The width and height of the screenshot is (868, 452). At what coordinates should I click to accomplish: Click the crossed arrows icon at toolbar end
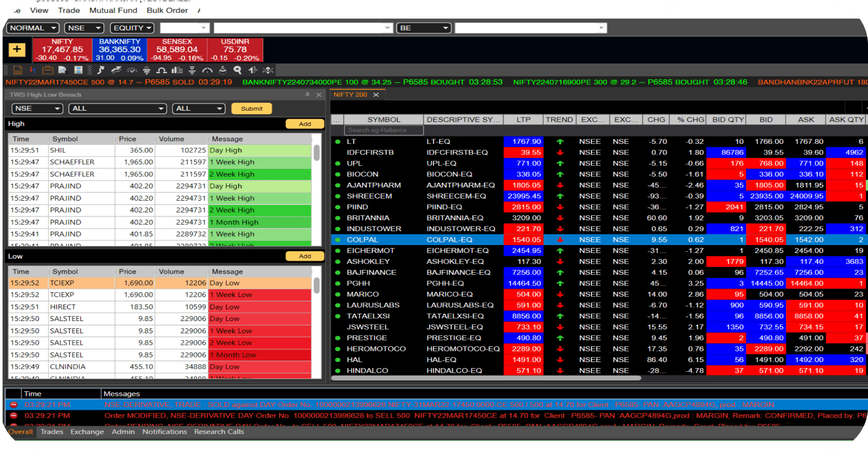[268, 70]
